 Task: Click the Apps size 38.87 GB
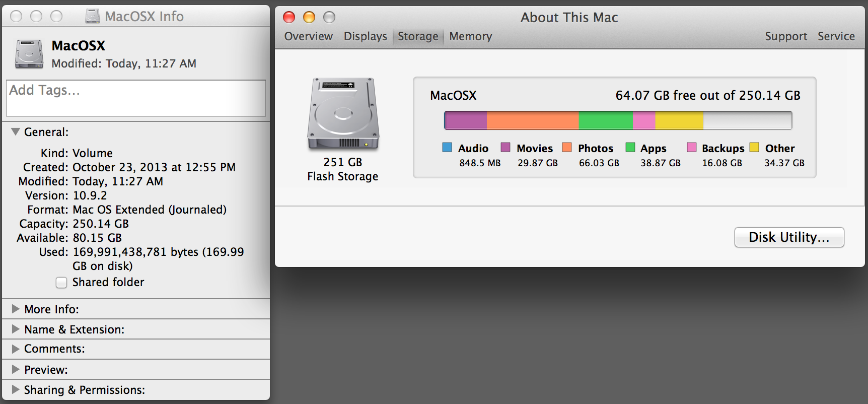(661, 163)
